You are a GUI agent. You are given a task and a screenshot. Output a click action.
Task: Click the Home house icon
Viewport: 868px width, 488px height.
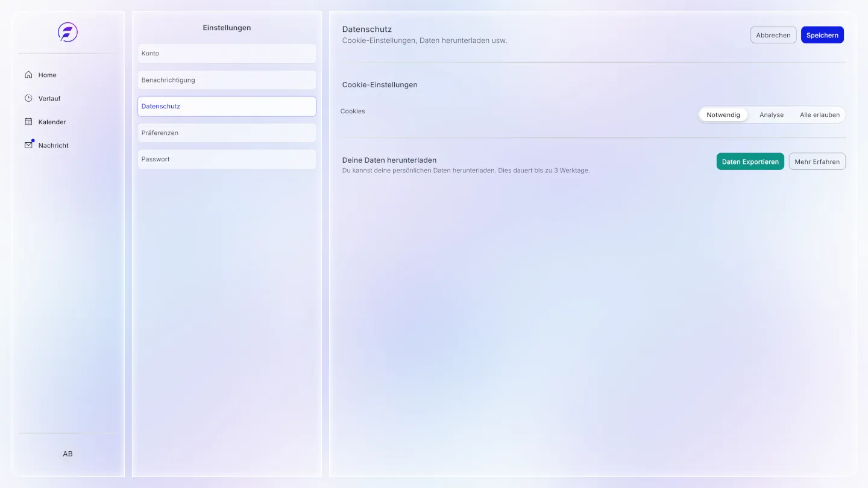[x=28, y=75]
